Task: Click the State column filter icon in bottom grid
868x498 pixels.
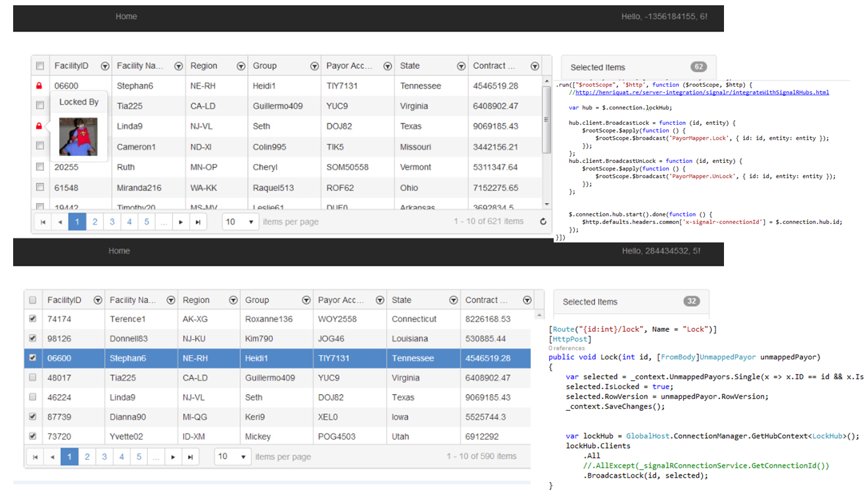Action: click(453, 300)
